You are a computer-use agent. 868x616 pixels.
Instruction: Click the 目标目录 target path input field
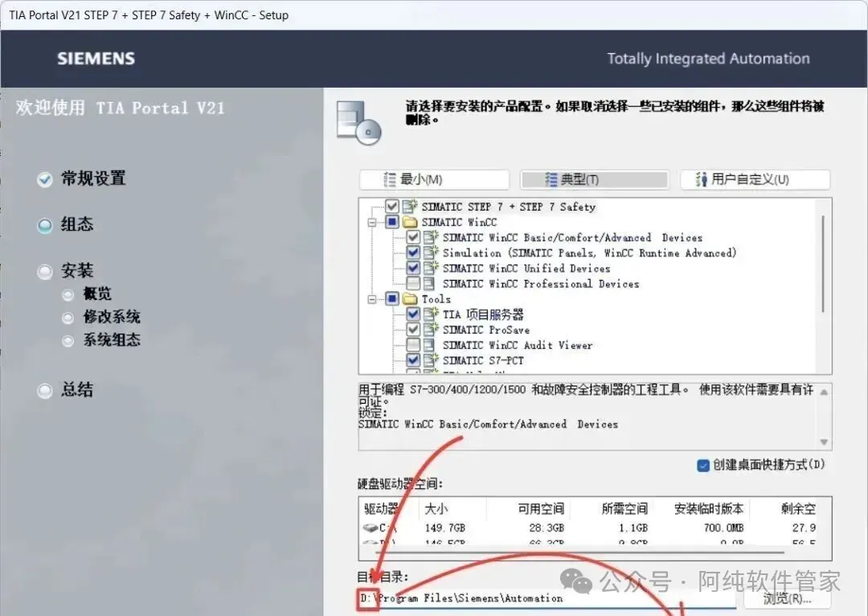coord(547,599)
